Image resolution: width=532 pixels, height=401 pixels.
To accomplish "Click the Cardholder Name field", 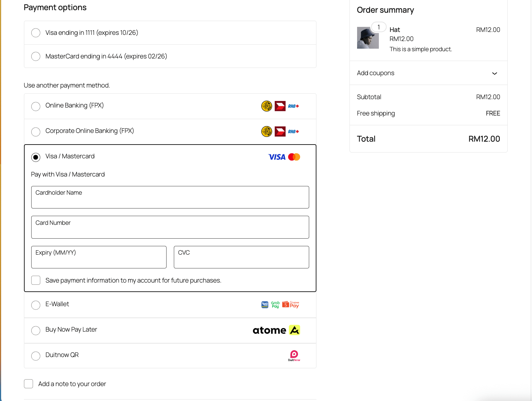I will tap(170, 197).
